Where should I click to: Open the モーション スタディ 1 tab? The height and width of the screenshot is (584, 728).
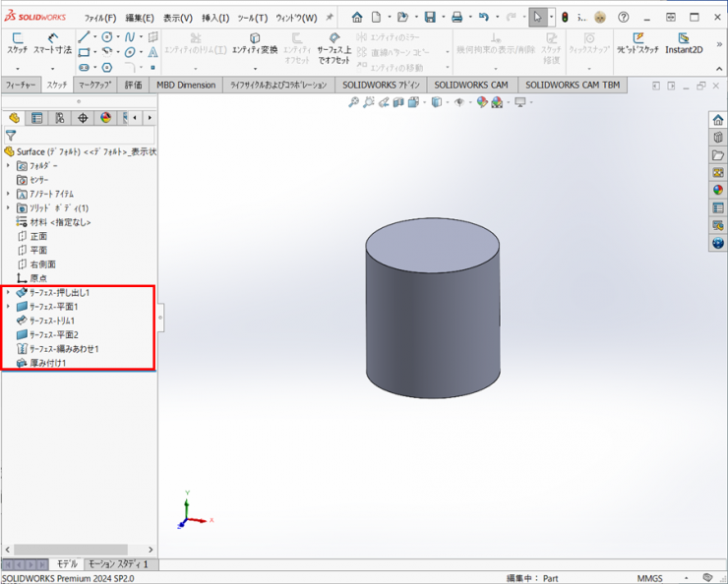[118, 564]
